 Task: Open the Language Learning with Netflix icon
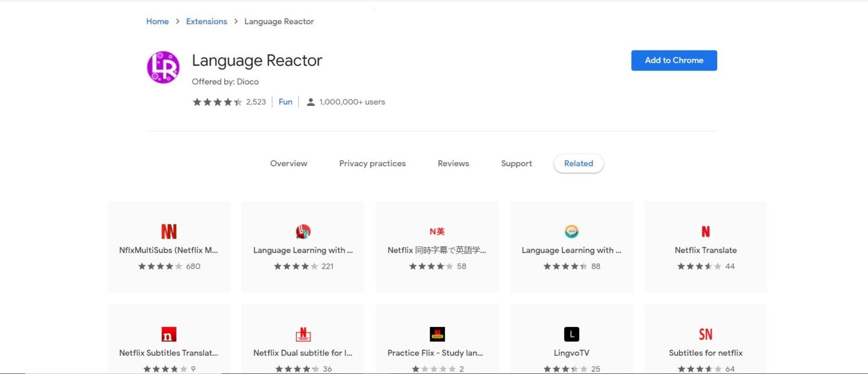[x=303, y=231]
